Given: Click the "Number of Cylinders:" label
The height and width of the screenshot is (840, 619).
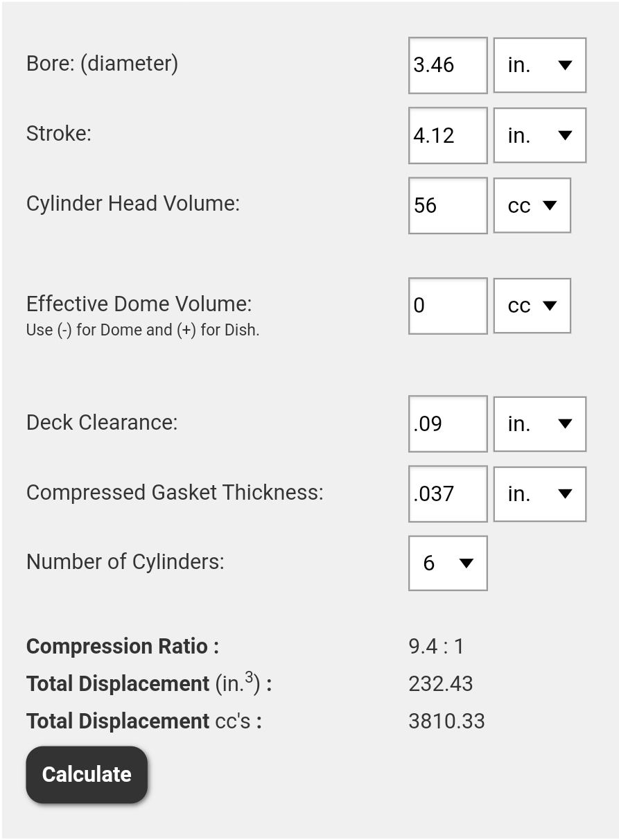Looking at the screenshot, I should click(x=125, y=561).
